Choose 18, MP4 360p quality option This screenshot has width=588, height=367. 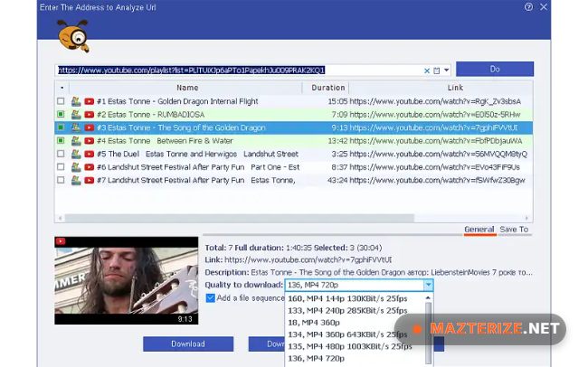click(314, 323)
